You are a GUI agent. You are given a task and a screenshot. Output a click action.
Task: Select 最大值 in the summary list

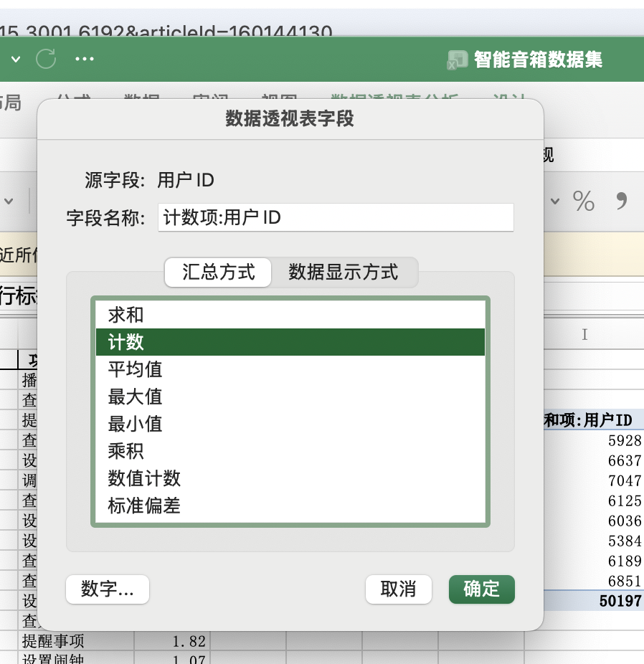point(290,397)
